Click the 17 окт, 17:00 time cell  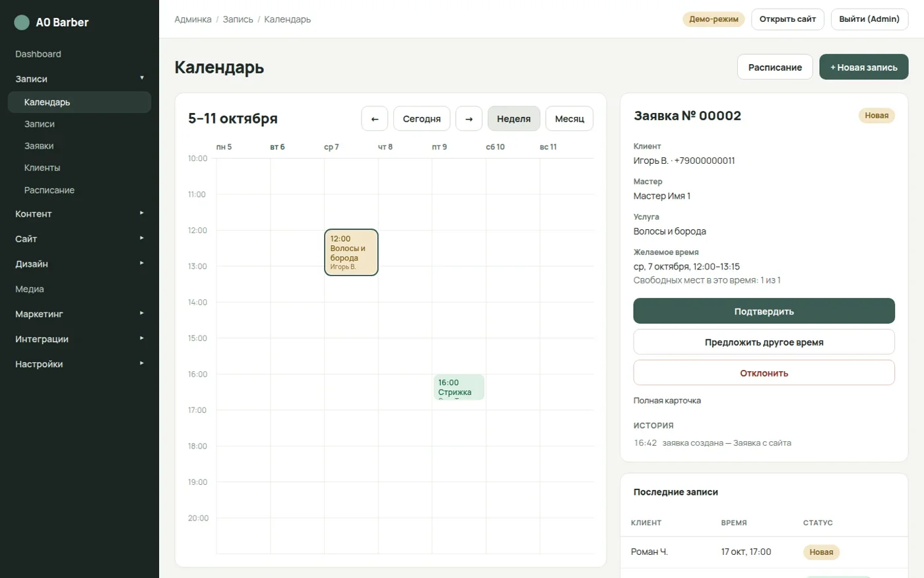pyautogui.click(x=746, y=552)
